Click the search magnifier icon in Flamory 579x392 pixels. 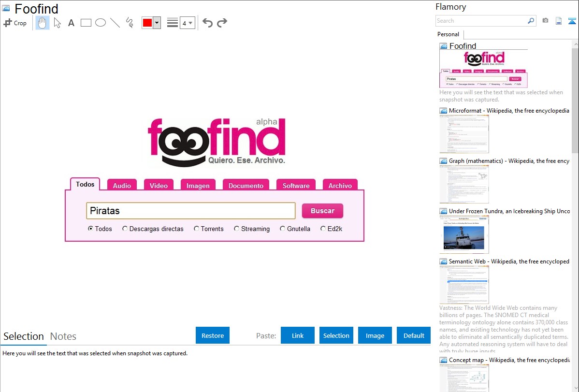531,21
